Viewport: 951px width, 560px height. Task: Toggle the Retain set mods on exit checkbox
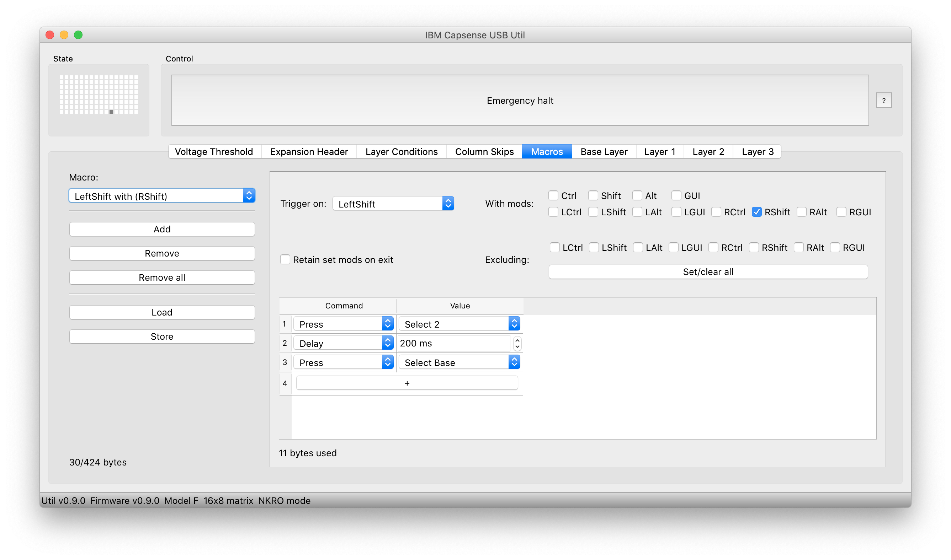pyautogui.click(x=286, y=259)
